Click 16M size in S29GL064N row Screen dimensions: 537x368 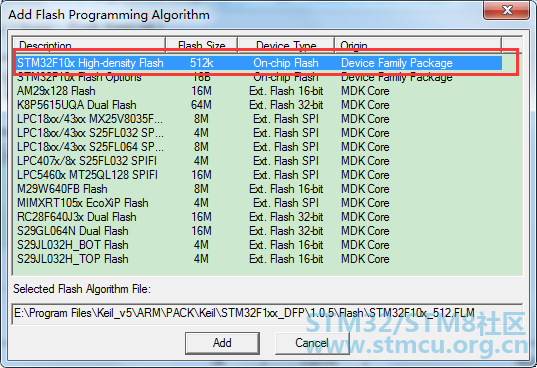point(201,231)
